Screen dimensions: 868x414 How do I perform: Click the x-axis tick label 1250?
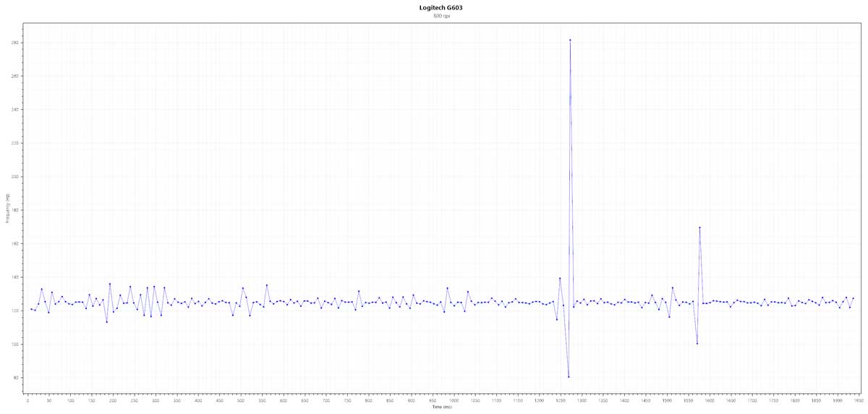[561, 400]
